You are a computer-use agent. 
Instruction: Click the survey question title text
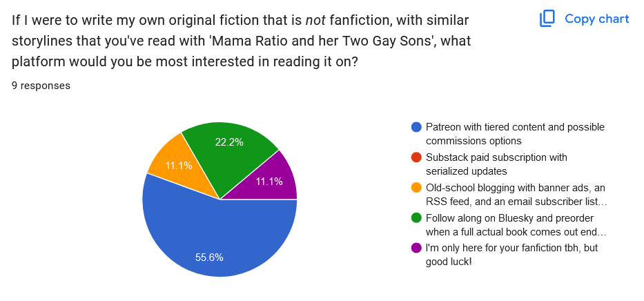click(242, 40)
